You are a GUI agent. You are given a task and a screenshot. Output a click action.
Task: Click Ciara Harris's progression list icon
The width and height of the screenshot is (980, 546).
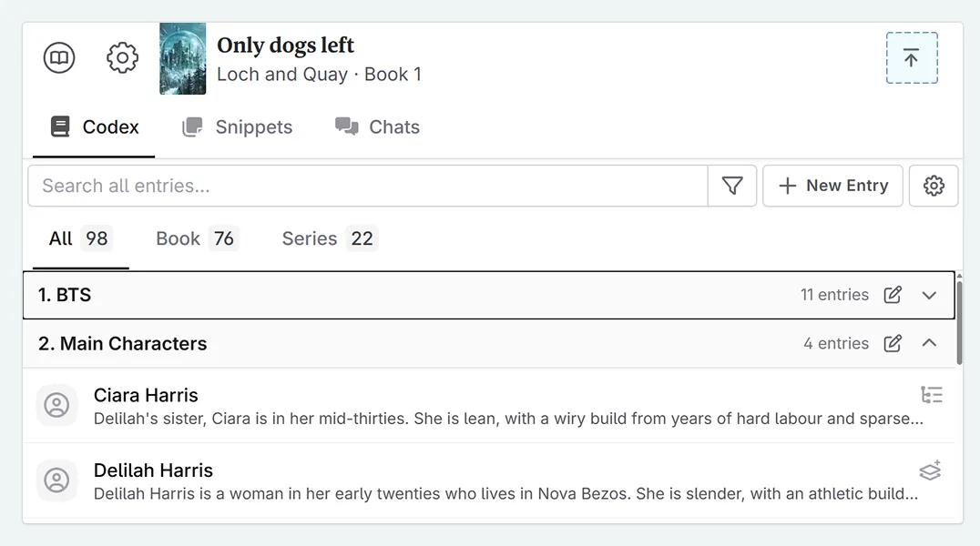[x=931, y=395]
